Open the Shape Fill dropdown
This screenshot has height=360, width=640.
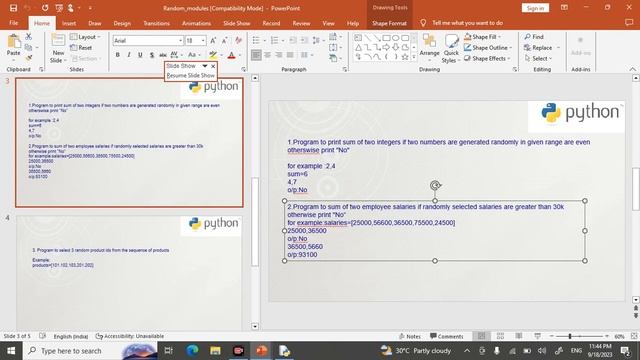coord(482,37)
